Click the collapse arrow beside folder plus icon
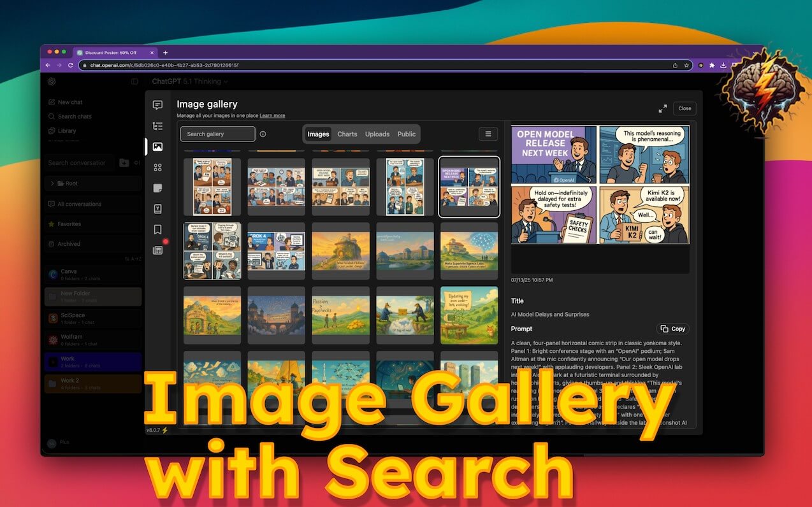The height and width of the screenshot is (507, 812). tap(137, 162)
